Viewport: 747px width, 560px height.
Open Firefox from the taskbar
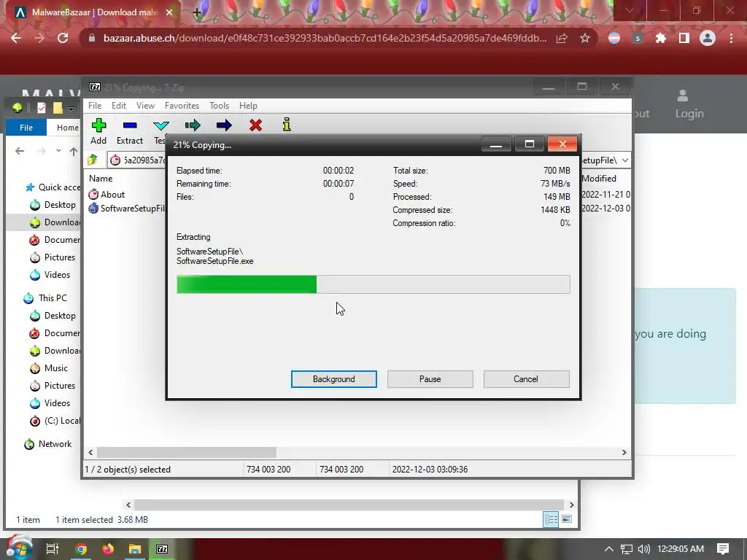pyautogui.click(x=108, y=549)
